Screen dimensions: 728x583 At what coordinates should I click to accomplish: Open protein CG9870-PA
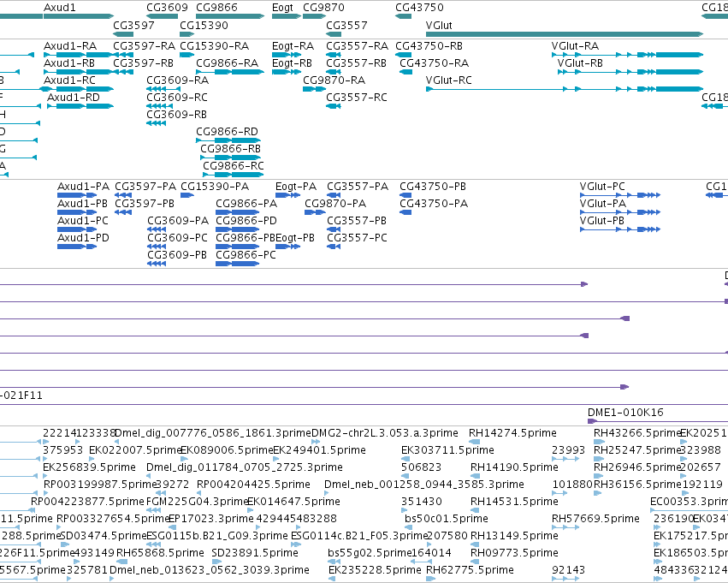point(335,204)
